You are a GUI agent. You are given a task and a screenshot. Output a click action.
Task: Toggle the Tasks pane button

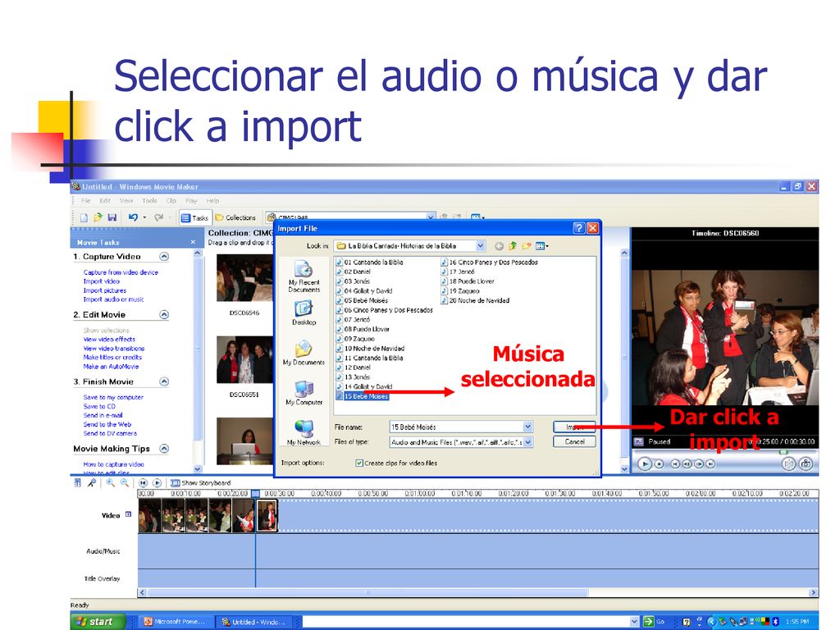194,217
